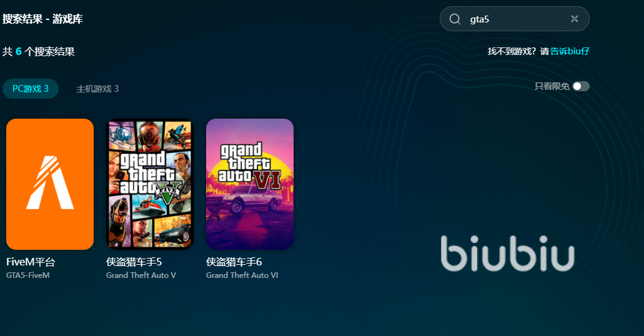
Task: Click the 侠盗猎车手5 title
Action: 134,262
